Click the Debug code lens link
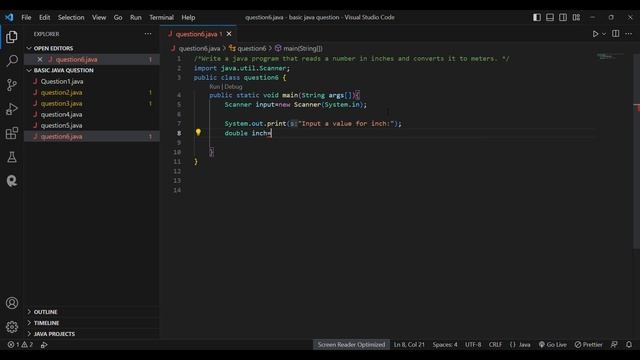This screenshot has height=360, width=640. tap(233, 87)
